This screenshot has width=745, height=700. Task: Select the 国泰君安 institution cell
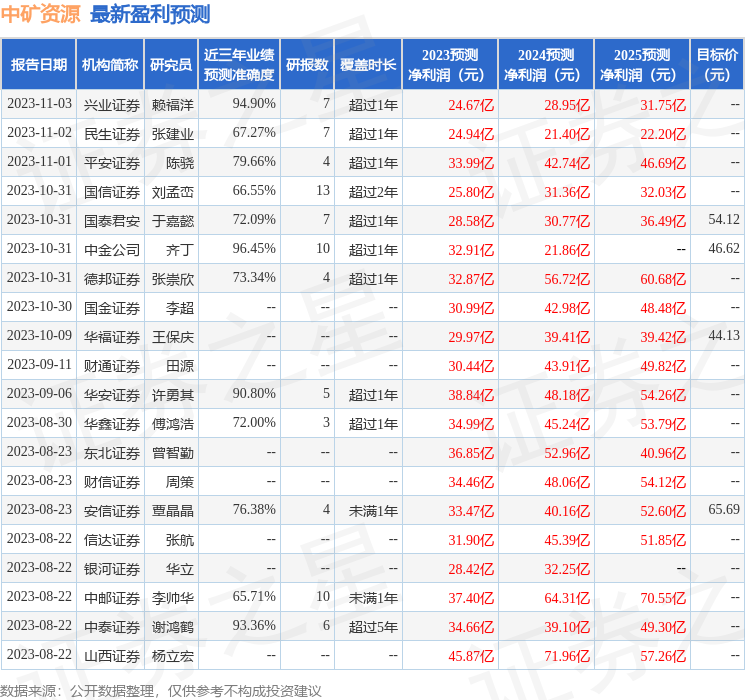tap(112, 221)
